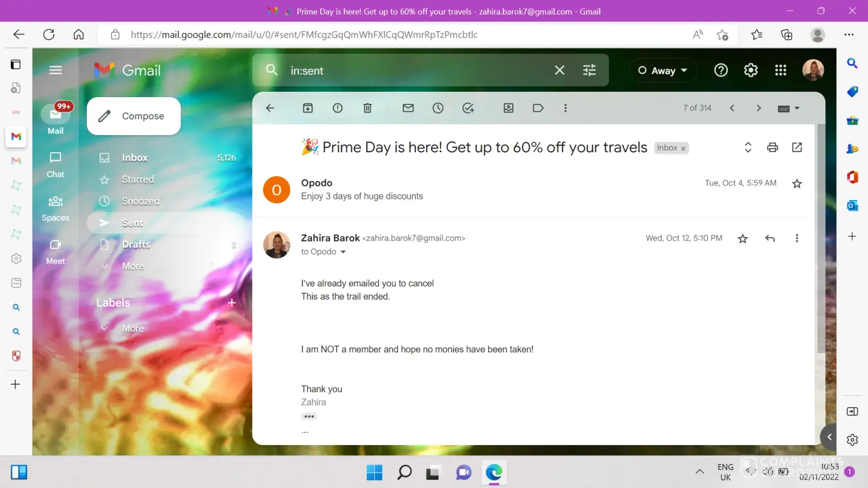Reply to Zahira Barok's message

coord(770,238)
